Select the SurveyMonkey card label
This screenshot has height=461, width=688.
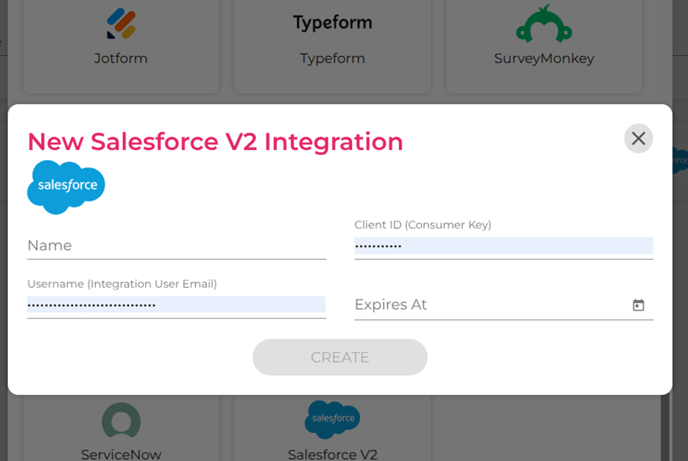(x=544, y=58)
